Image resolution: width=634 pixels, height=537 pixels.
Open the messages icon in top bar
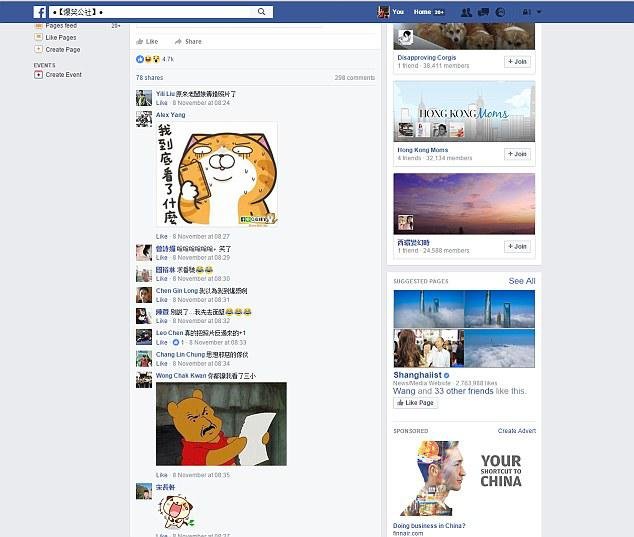484,12
